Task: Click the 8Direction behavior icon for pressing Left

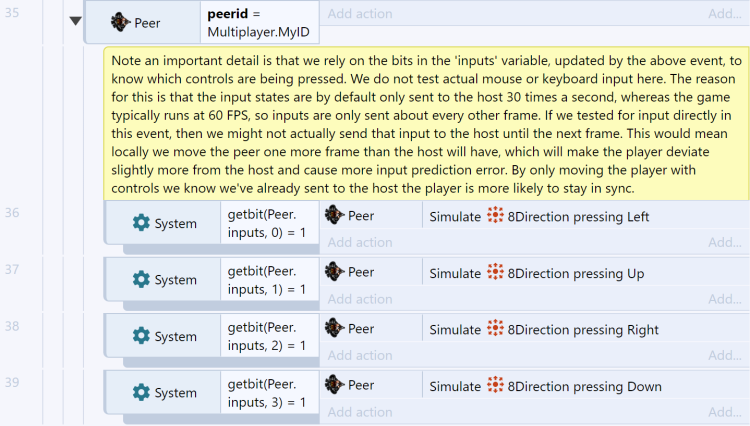Action: 495,216
